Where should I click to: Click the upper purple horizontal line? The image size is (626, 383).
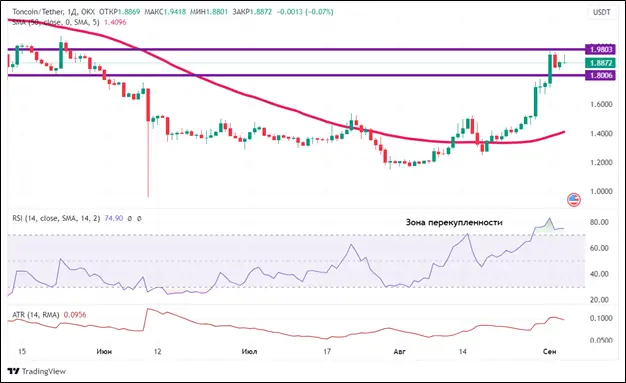pos(295,50)
